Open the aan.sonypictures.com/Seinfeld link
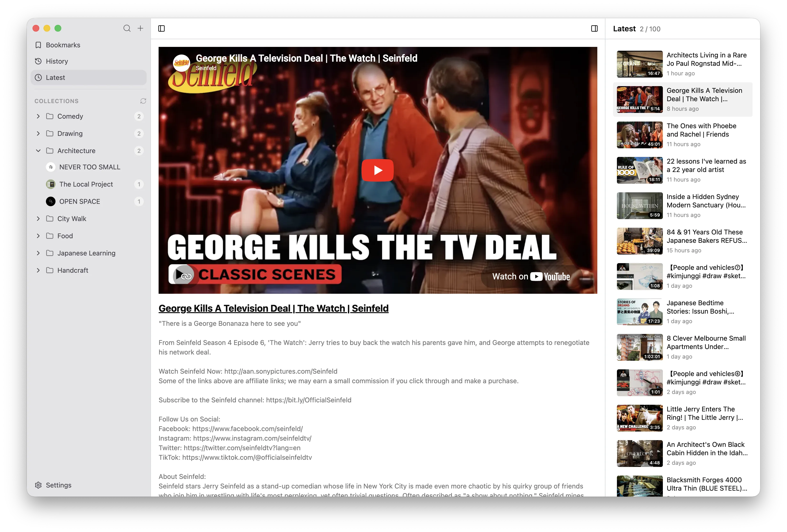This screenshot has width=787, height=532. click(281, 371)
